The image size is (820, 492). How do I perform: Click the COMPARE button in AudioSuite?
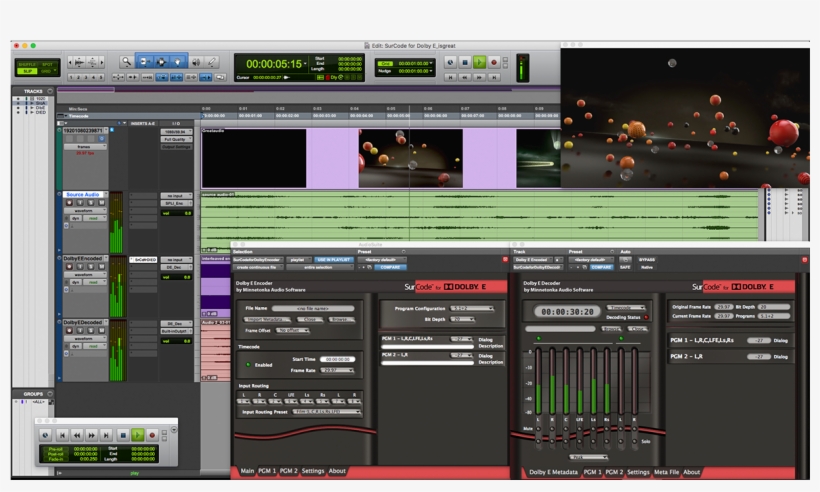(391, 267)
